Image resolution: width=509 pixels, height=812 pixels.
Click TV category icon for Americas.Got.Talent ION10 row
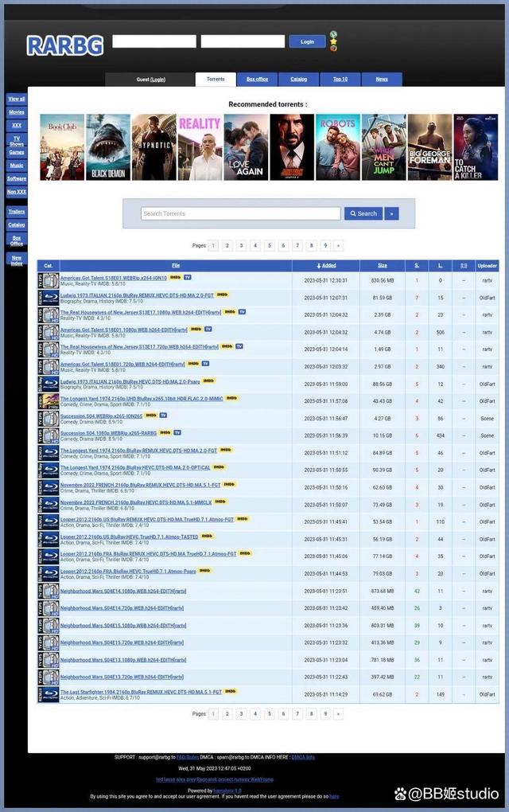tap(48, 281)
